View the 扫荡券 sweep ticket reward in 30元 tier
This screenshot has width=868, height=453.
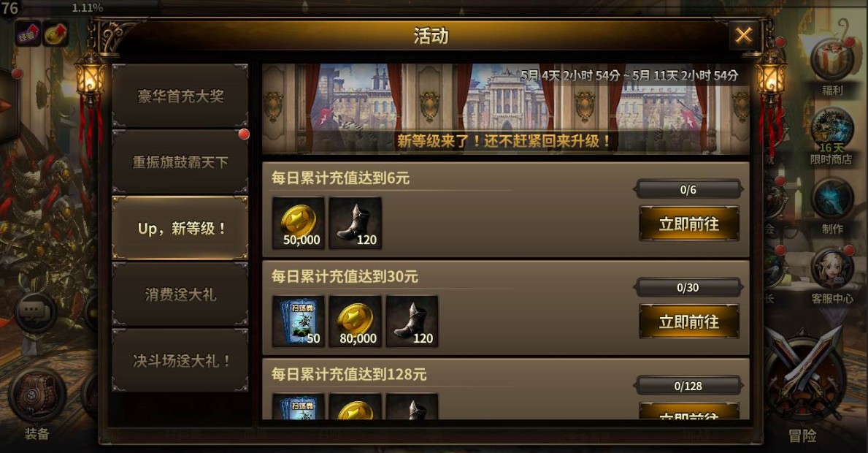tap(299, 321)
